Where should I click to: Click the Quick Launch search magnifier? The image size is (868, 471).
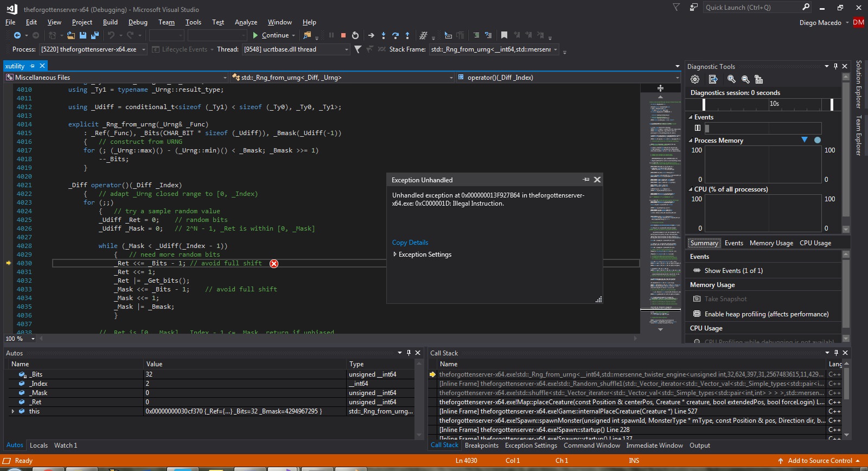pos(806,7)
